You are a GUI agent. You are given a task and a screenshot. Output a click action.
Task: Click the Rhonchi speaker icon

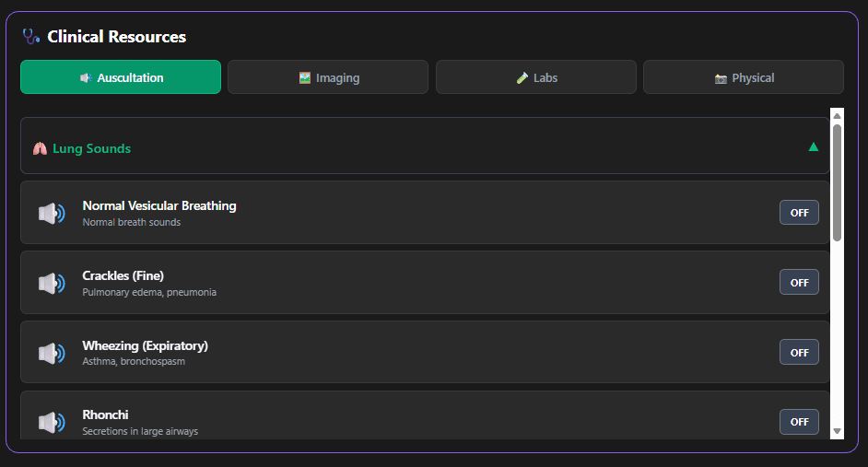[52, 423]
